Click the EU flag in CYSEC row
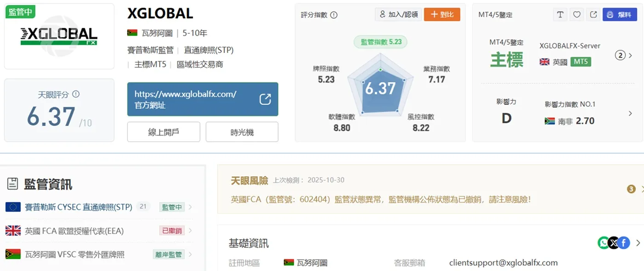Screen dimensions: 644x271 13,207
